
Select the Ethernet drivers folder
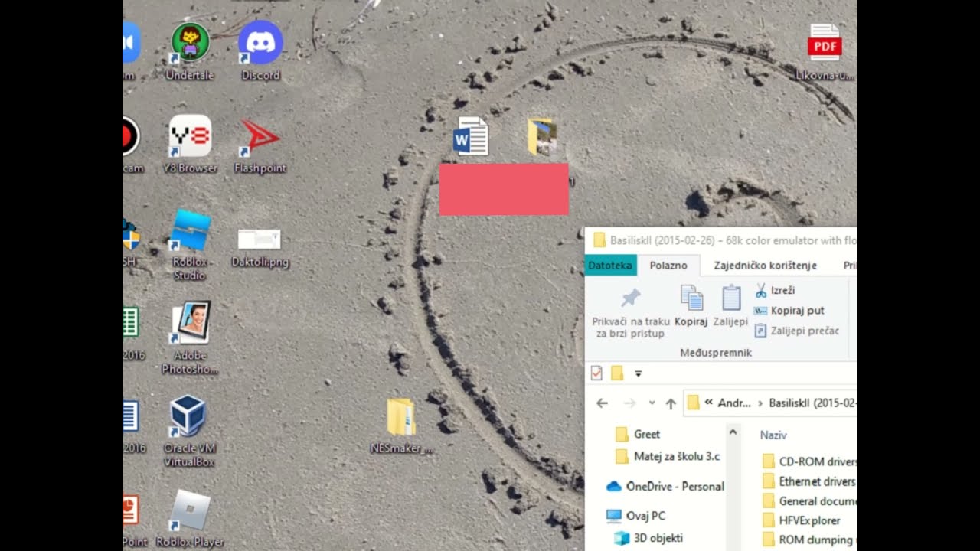click(808, 481)
